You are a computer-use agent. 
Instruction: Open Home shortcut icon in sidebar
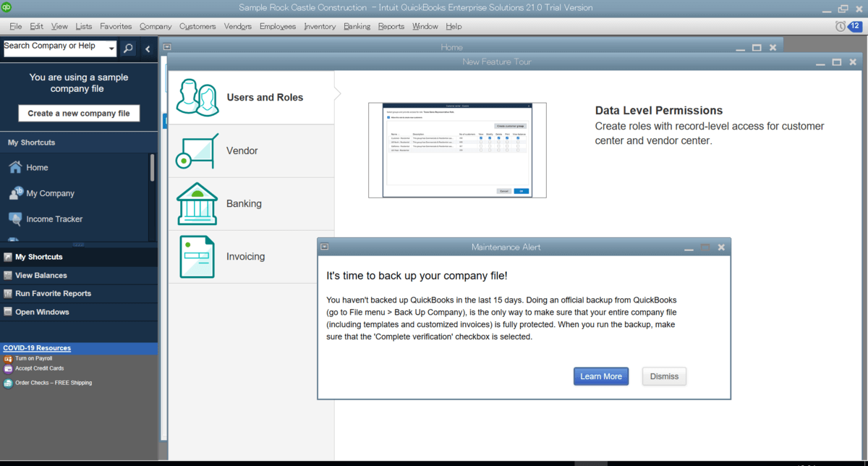point(15,167)
